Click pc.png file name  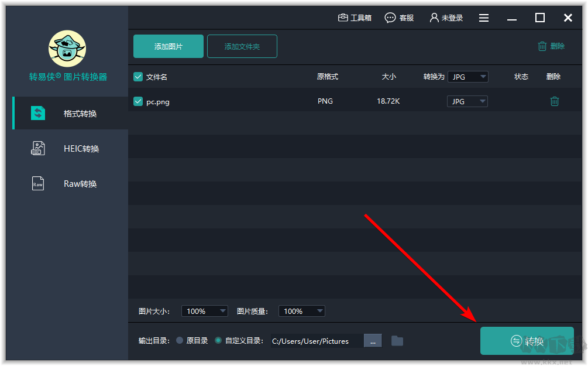point(158,102)
